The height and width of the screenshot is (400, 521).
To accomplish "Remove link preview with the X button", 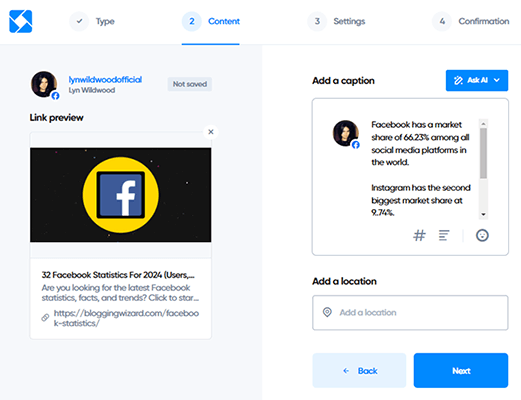I will (211, 132).
